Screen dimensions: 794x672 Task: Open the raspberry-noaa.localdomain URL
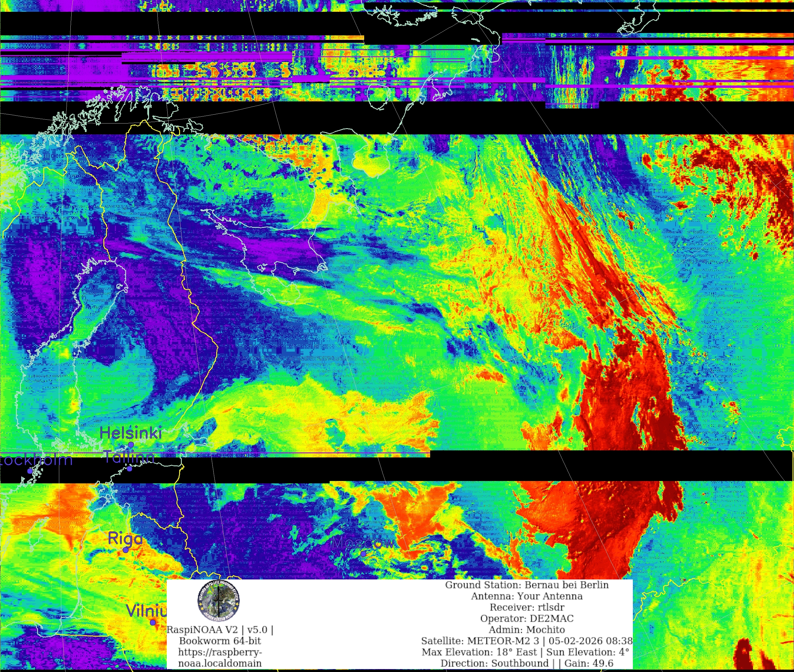pos(220,658)
